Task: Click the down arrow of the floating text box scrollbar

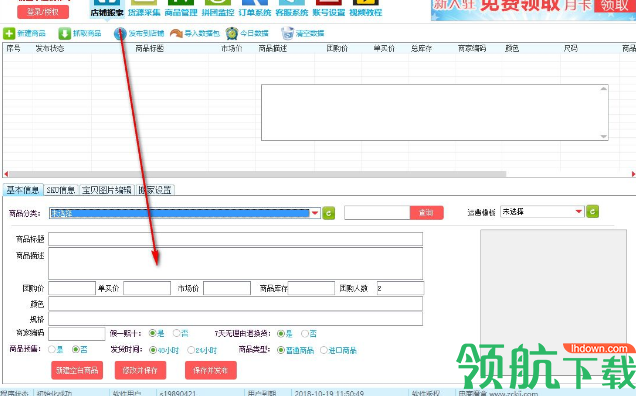Action: click(x=604, y=136)
